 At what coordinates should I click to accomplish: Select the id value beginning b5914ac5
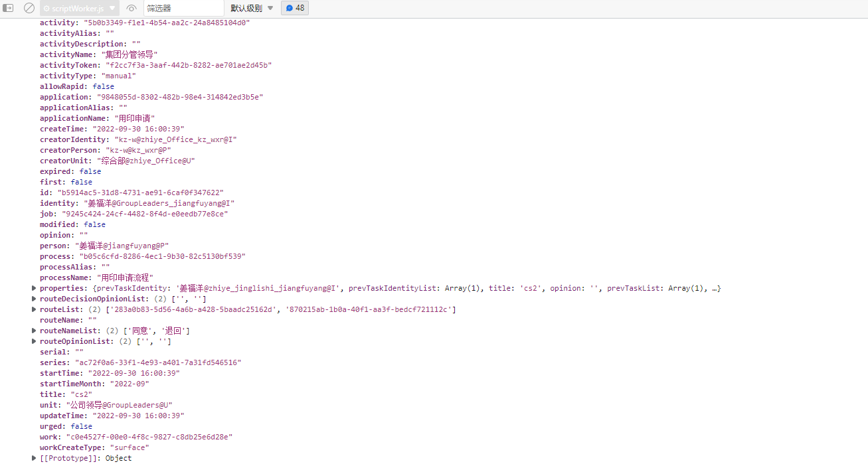click(x=140, y=193)
